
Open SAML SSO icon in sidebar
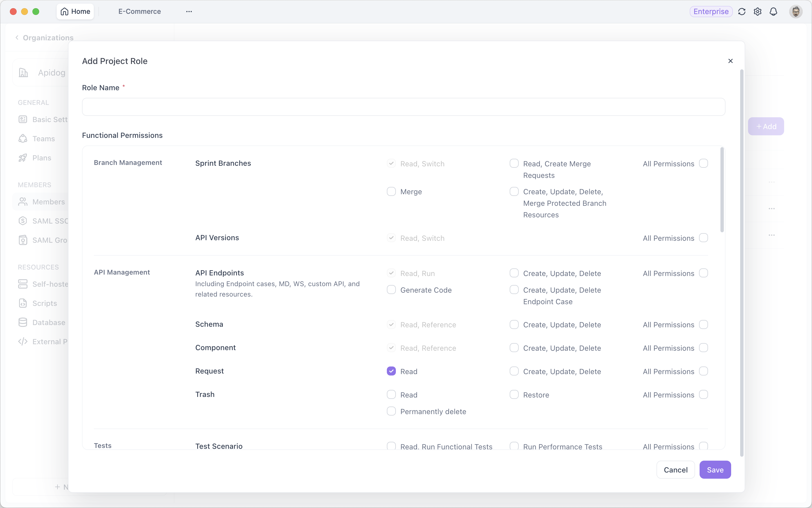coord(23,221)
